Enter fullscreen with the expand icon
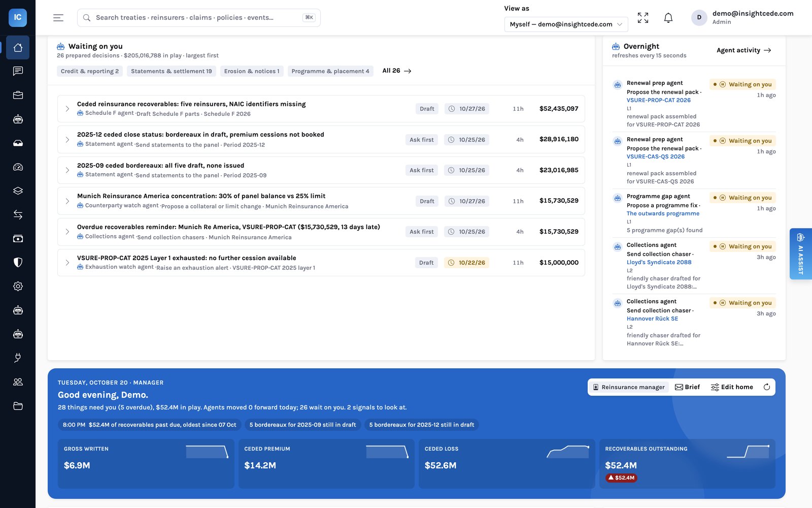 (x=643, y=18)
